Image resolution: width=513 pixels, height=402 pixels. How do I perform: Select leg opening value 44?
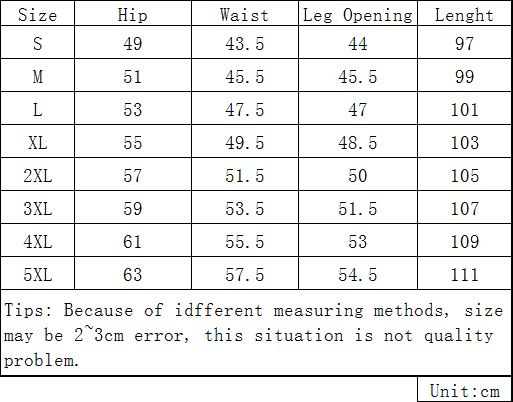tap(357, 44)
